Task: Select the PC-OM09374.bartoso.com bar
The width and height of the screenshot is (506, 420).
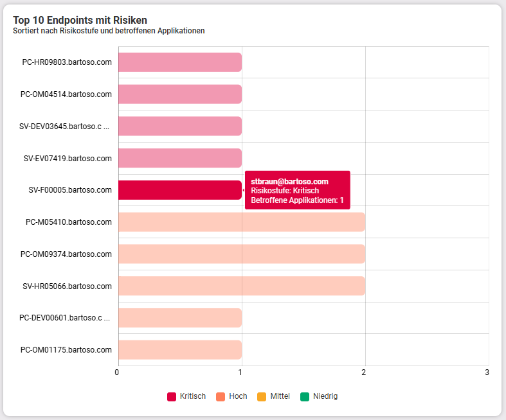Action: click(242, 254)
